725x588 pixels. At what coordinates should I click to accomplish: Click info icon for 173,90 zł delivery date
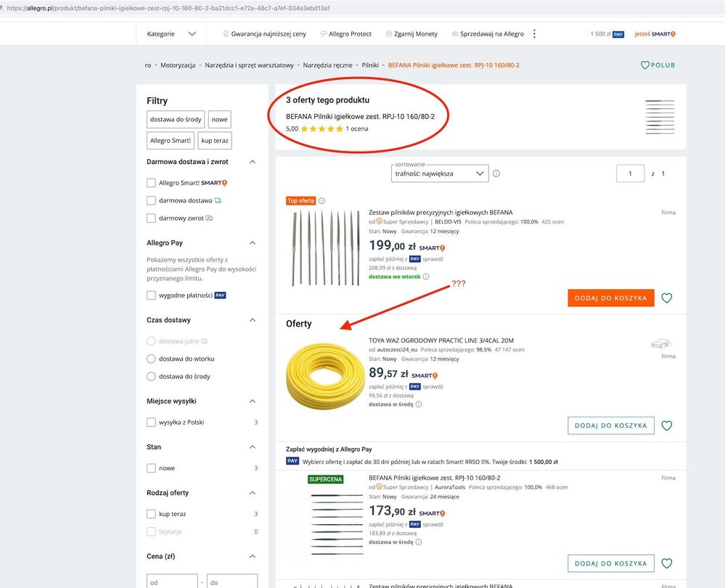click(419, 542)
